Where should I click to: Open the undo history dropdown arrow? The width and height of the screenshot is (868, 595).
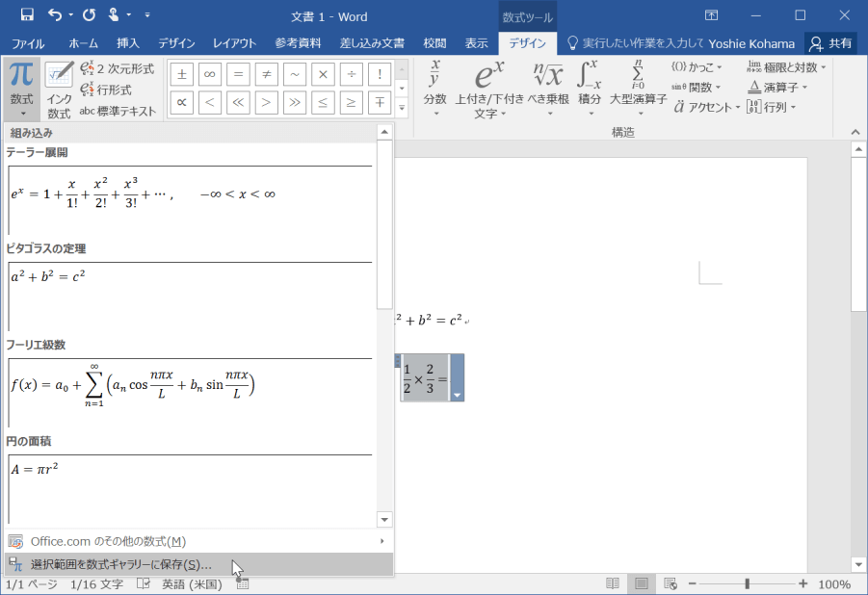click(x=71, y=15)
